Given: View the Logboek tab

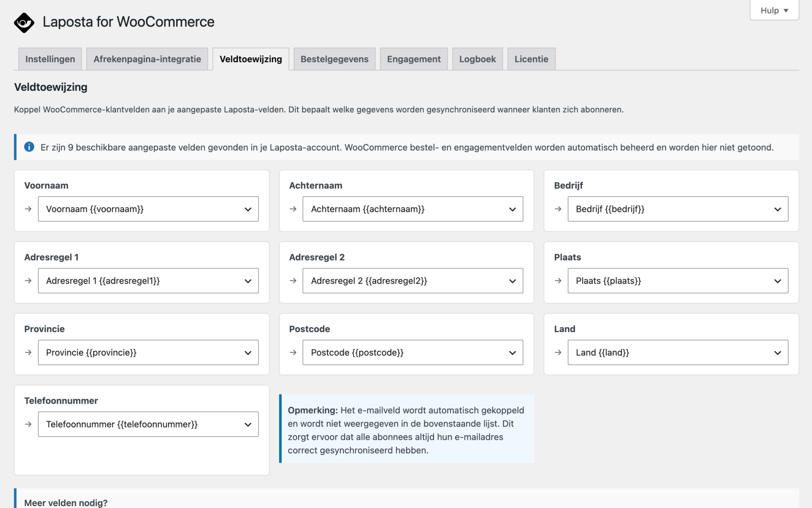Looking at the screenshot, I should (477, 59).
